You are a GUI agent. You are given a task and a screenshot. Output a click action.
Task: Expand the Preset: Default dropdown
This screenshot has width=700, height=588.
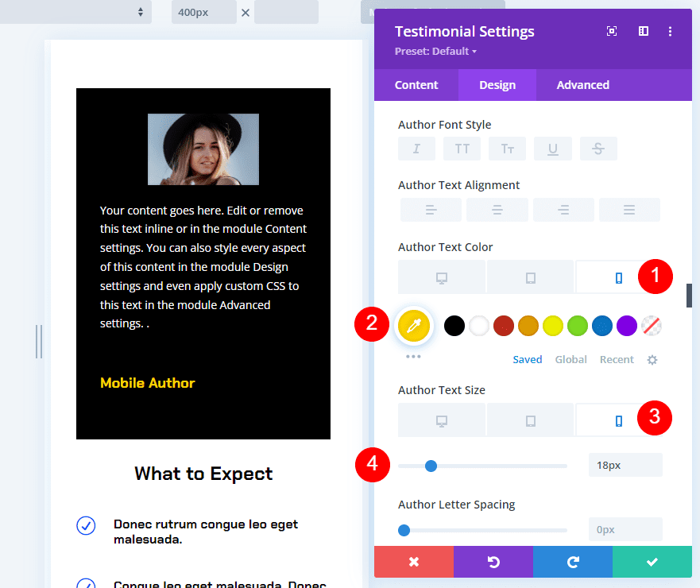click(x=435, y=52)
